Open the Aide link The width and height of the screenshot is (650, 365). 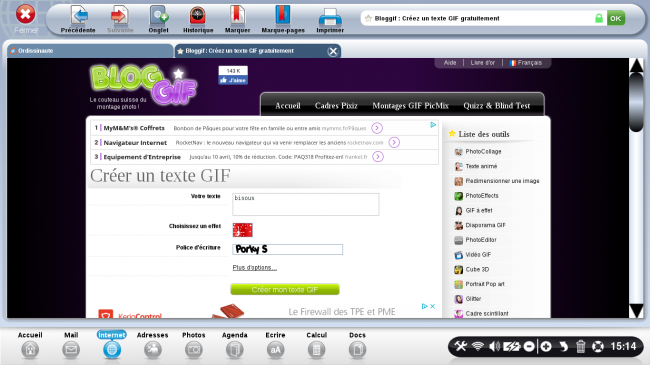450,63
